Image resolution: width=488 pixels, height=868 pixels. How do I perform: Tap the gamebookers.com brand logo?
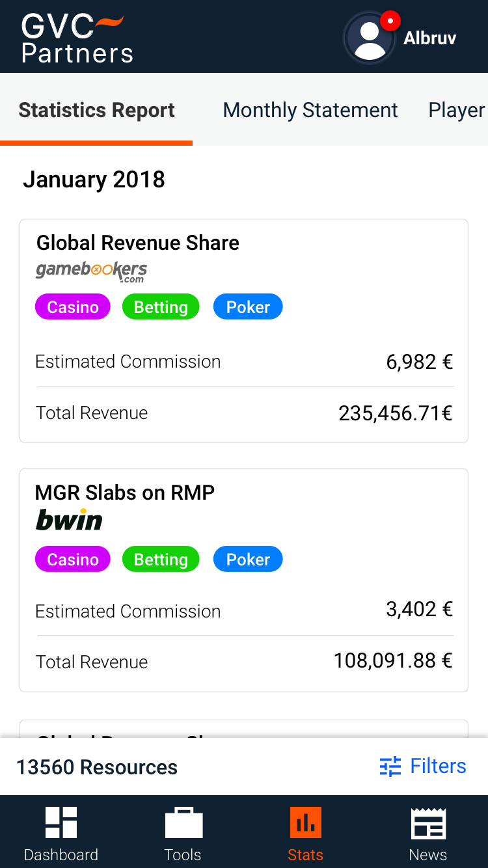pos(91,271)
